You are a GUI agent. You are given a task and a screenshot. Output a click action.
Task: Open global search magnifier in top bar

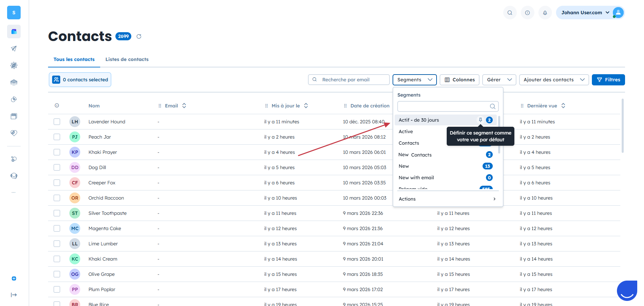coord(510,13)
